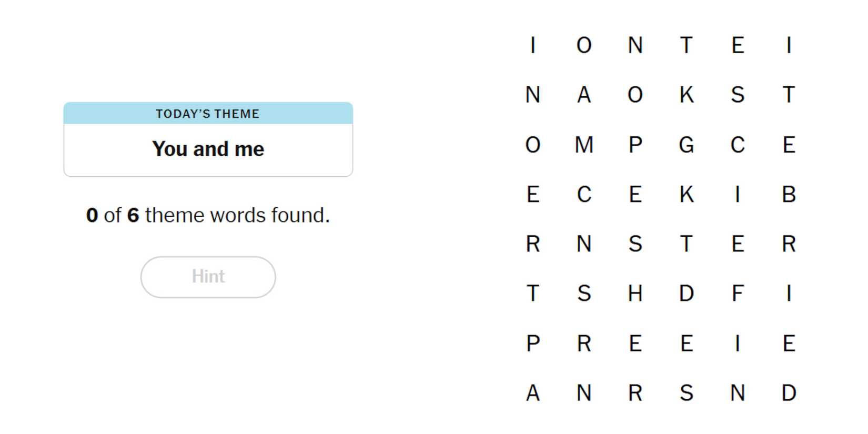The height and width of the screenshot is (434, 868).
Task: Pick the P between M and G
Action: coord(635,145)
